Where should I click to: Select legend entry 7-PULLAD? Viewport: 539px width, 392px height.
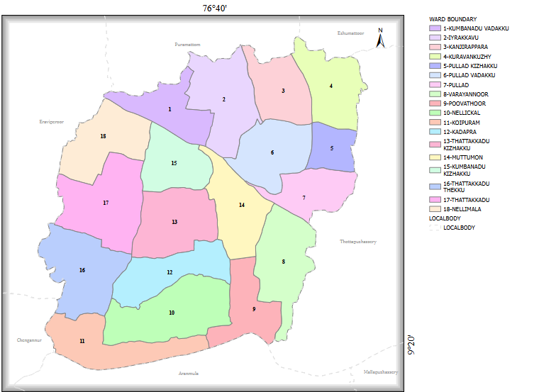456,85
